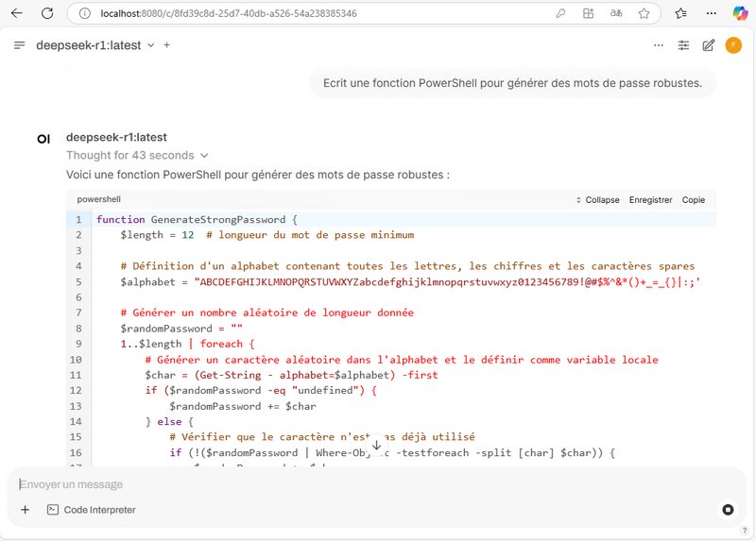Start a new chat with the pencil icon

tap(709, 45)
